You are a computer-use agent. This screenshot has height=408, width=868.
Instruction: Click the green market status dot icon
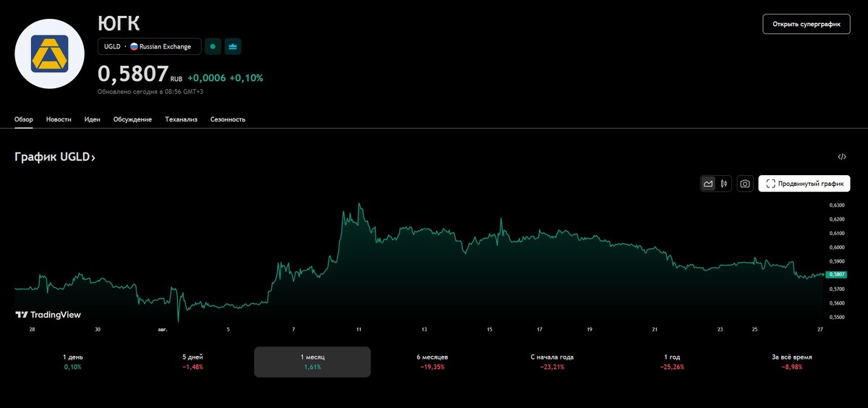point(213,46)
